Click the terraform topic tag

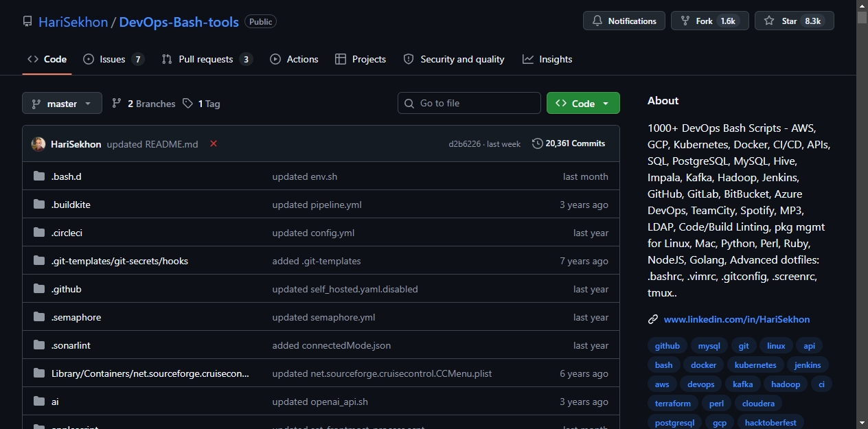tap(673, 404)
